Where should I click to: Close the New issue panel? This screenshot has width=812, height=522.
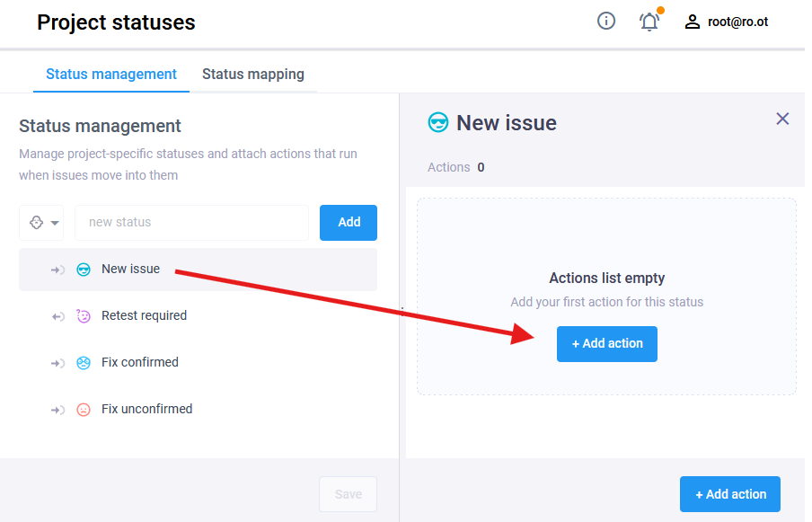tap(782, 119)
